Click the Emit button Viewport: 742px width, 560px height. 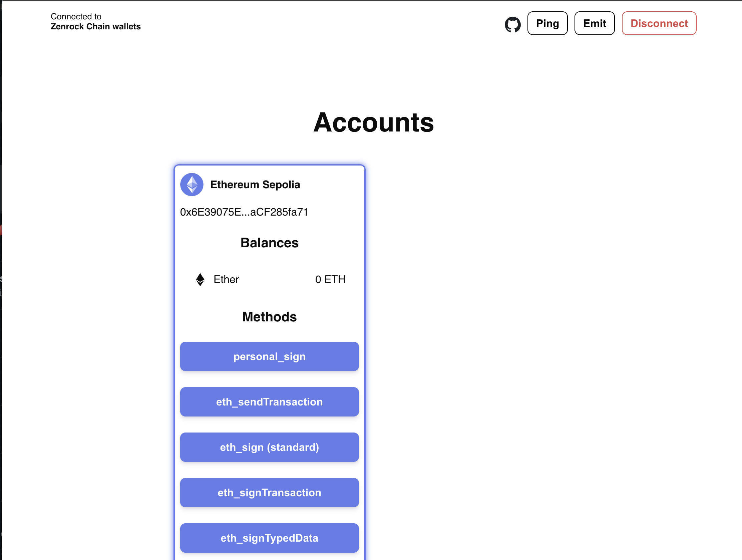click(x=595, y=23)
